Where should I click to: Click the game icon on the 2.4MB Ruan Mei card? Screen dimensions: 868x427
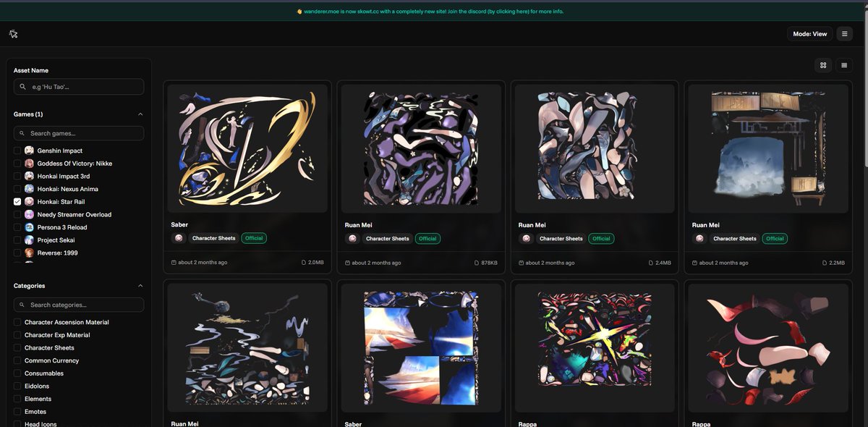coord(526,238)
